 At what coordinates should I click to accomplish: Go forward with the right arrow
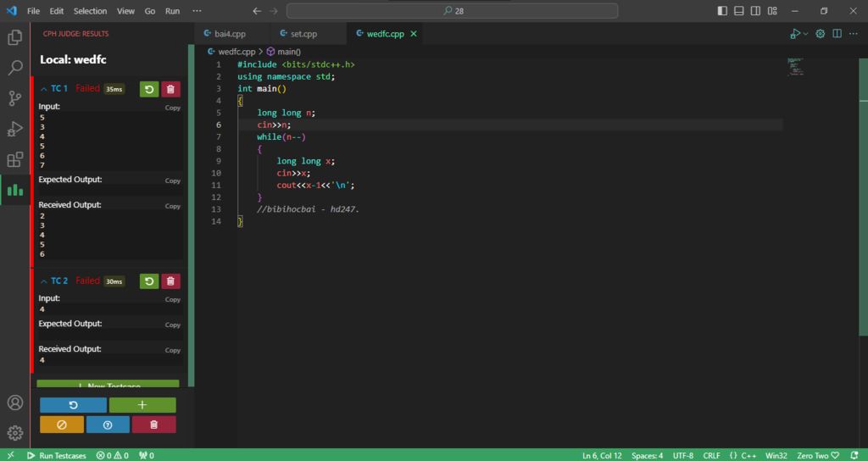coord(273,11)
